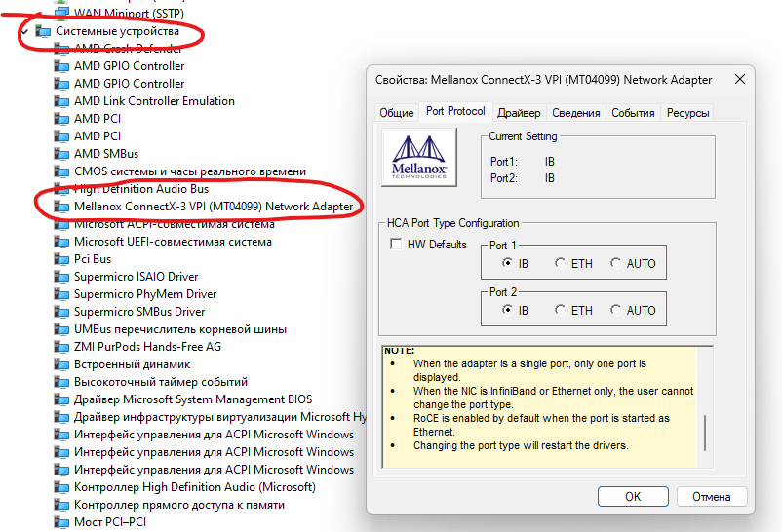Click the Системные устройства folder icon
This screenshot has width=782, height=532.
point(43,31)
